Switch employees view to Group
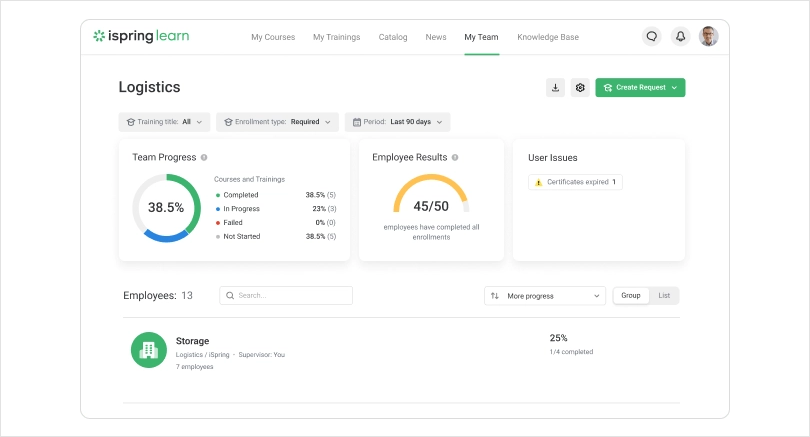The image size is (810, 437). [631, 295]
